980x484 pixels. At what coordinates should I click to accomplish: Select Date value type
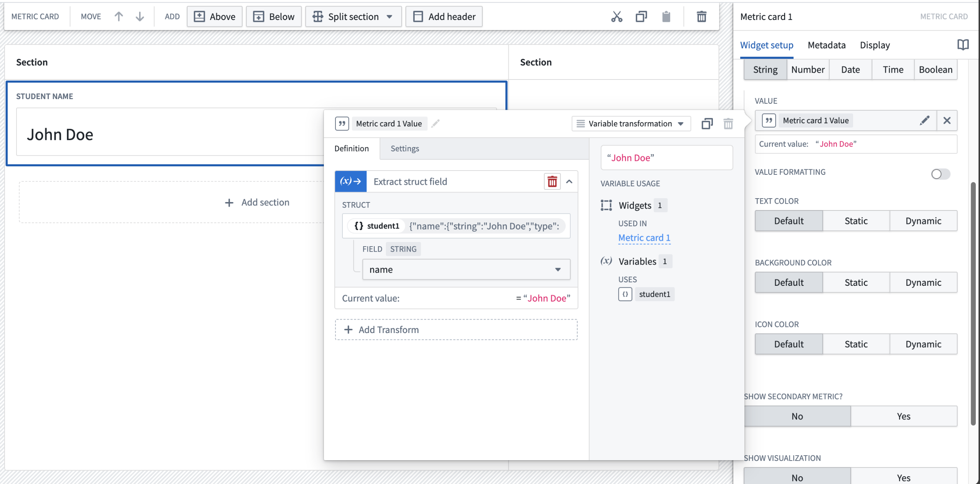click(850, 70)
